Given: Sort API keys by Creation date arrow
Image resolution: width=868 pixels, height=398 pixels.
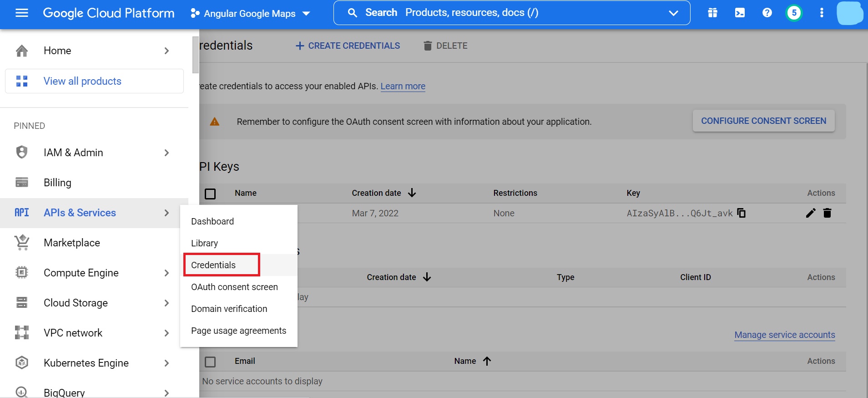Looking at the screenshot, I should (x=412, y=193).
